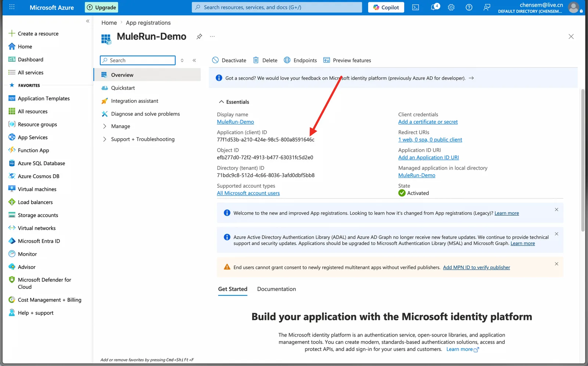Open portal settings gear icon

(451, 7)
